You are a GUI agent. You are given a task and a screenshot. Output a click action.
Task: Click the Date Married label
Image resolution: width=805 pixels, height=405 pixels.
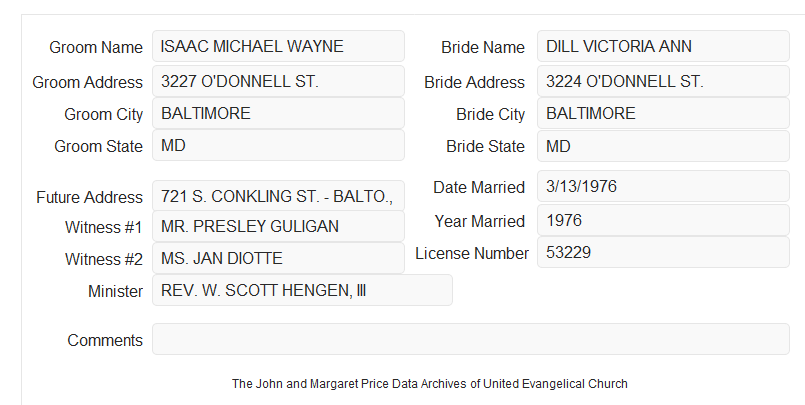coord(479,187)
